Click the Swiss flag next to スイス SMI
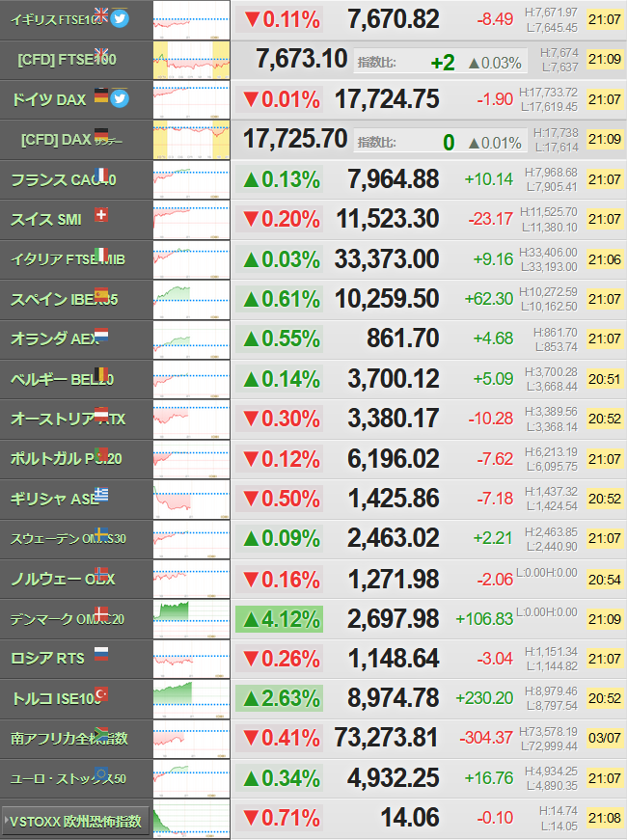628x840 pixels. [101, 215]
